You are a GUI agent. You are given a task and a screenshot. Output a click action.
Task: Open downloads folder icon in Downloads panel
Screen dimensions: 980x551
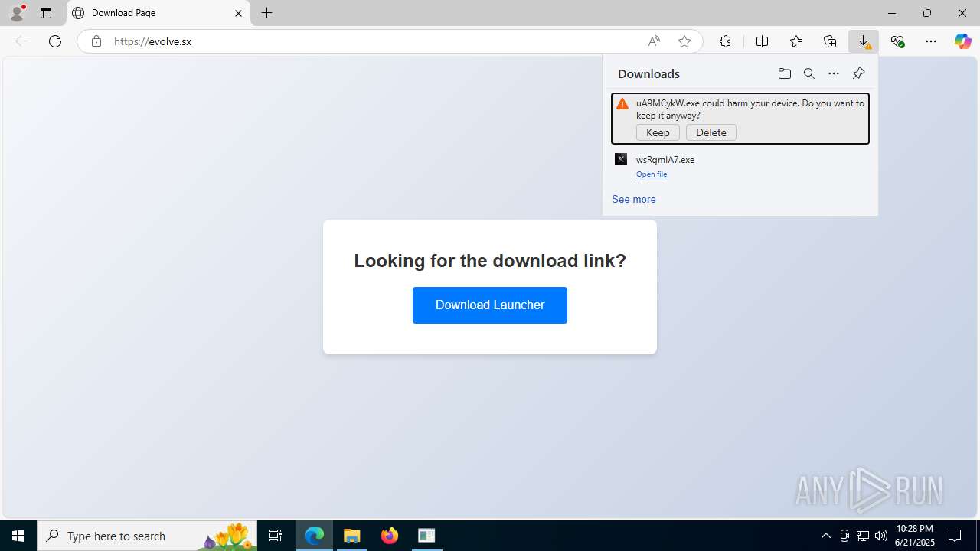click(784, 73)
